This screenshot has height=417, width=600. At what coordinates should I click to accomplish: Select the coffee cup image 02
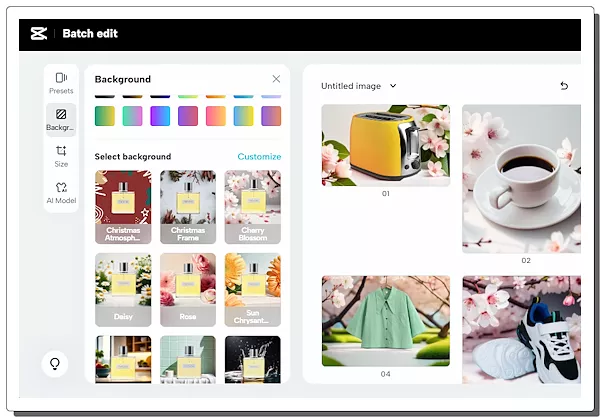(x=521, y=179)
